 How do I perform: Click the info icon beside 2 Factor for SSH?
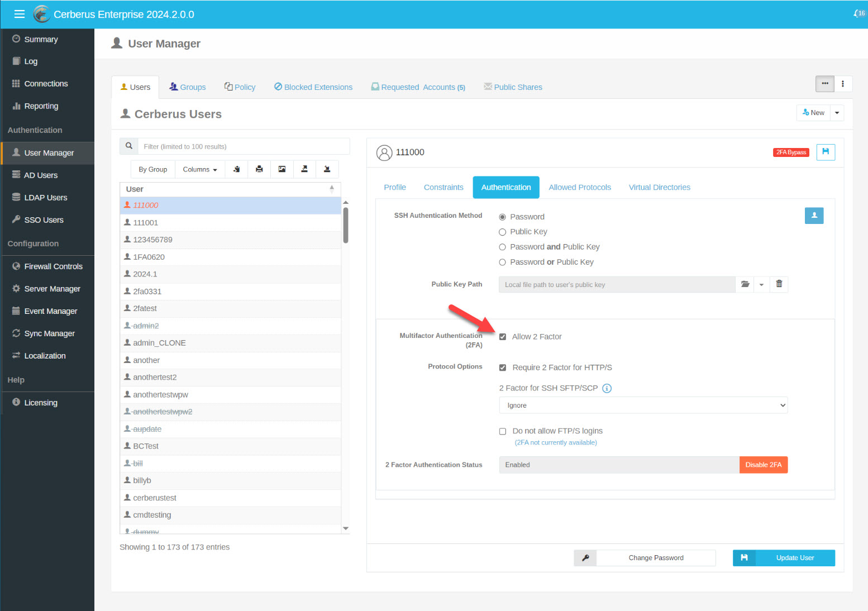click(607, 388)
